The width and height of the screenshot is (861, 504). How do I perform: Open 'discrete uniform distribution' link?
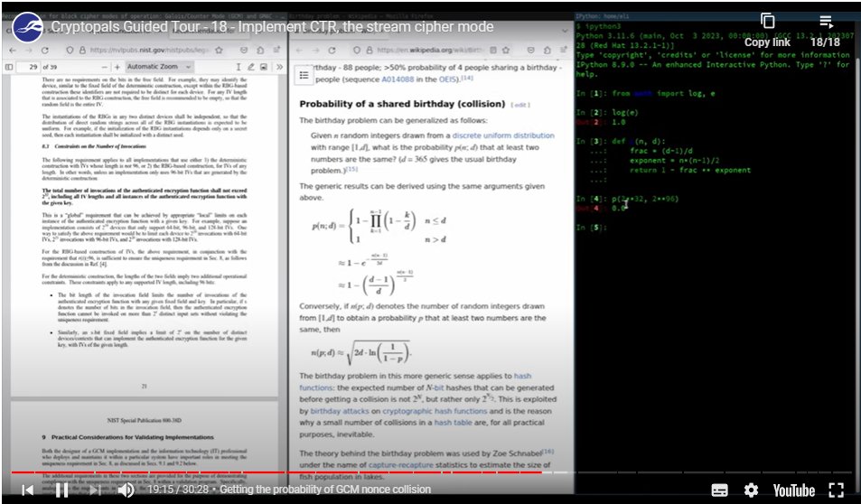503,135
